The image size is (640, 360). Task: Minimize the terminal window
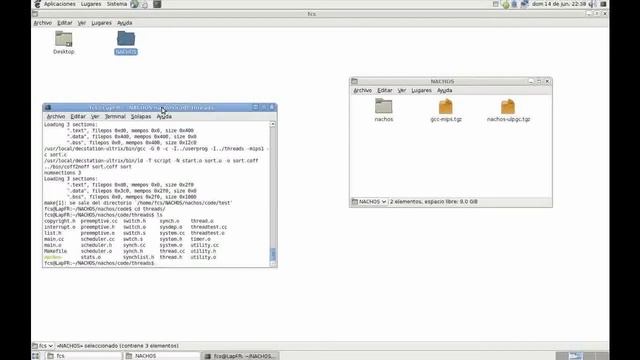pos(256,107)
